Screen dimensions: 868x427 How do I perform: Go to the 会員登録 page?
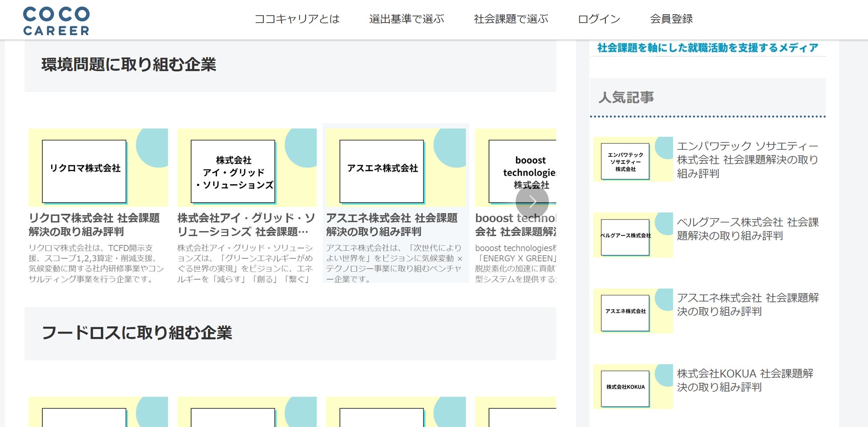click(x=671, y=19)
